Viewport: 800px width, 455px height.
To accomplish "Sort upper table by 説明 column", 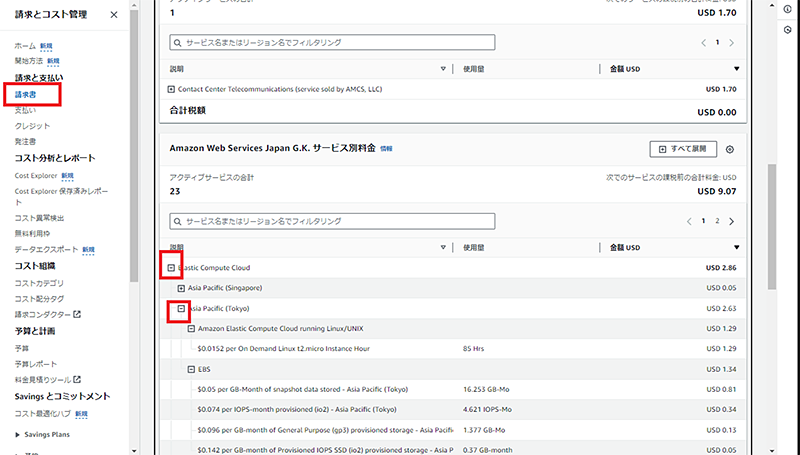I will pos(443,69).
